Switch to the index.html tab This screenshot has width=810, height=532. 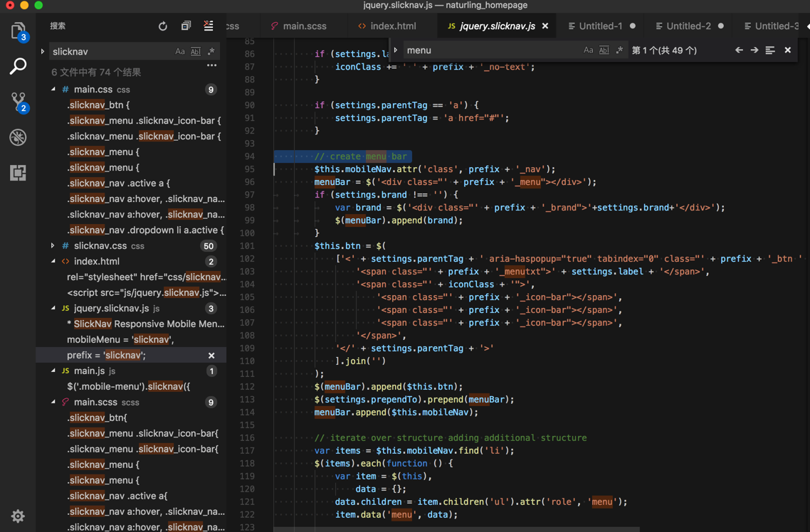click(393, 26)
